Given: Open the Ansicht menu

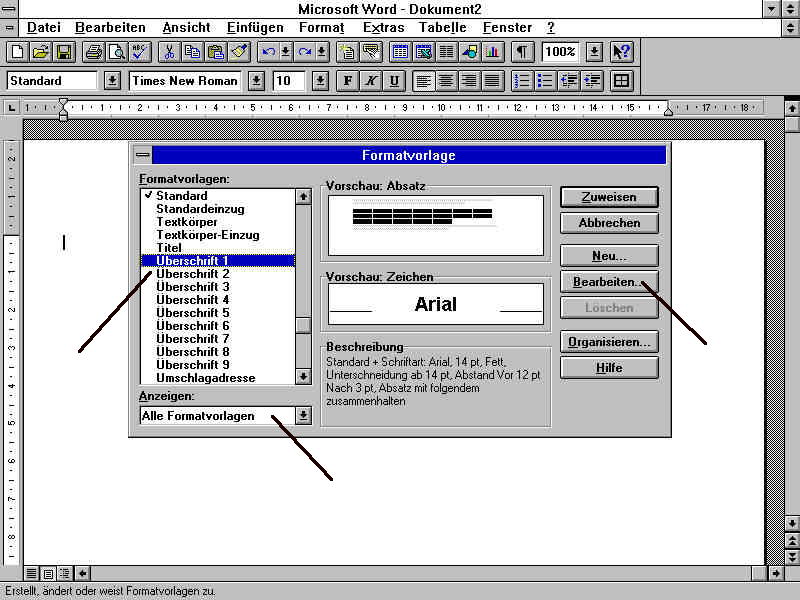Looking at the screenshot, I should [186, 28].
